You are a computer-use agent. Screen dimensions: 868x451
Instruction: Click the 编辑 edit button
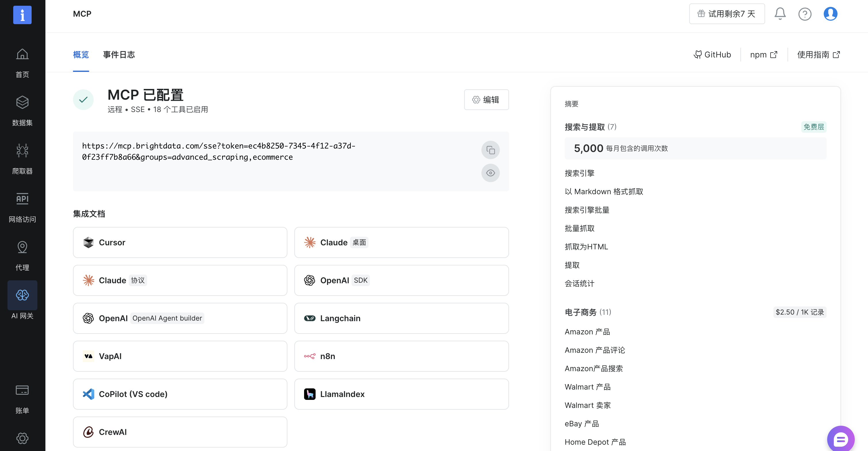tap(486, 100)
